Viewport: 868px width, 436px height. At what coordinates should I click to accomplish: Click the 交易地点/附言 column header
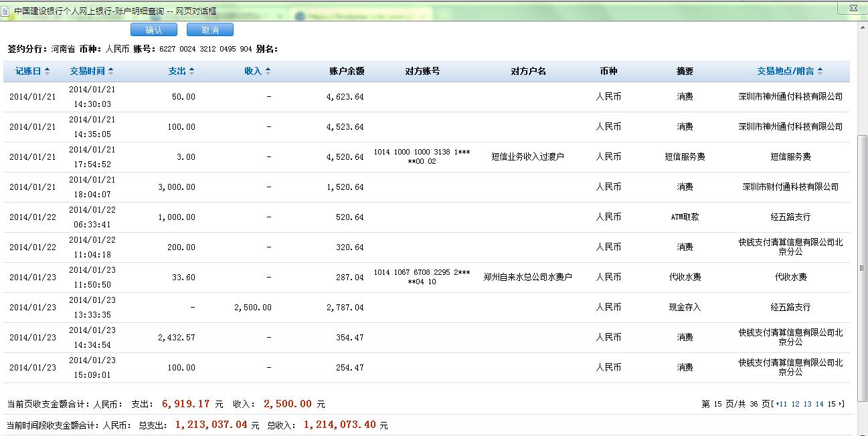[x=786, y=72]
